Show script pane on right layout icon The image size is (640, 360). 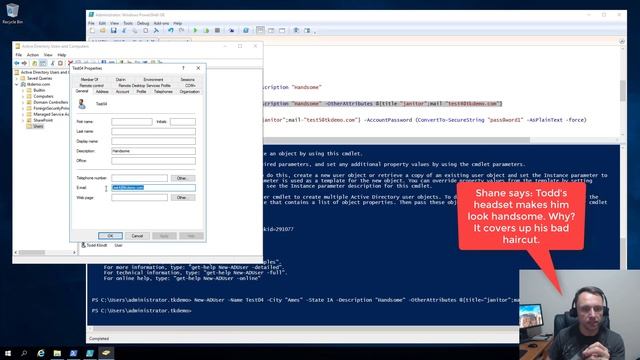coord(271,31)
